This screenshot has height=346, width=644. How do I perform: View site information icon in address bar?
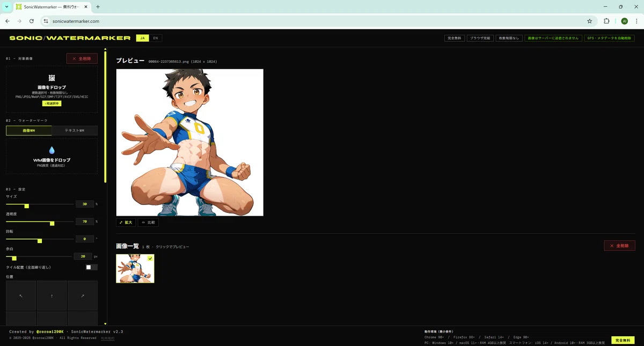click(x=46, y=21)
